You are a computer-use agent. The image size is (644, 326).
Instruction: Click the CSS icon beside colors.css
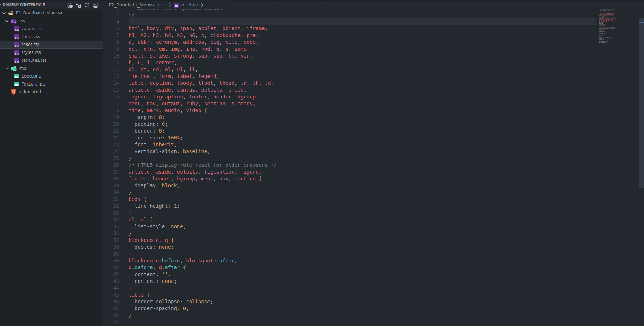17,29
